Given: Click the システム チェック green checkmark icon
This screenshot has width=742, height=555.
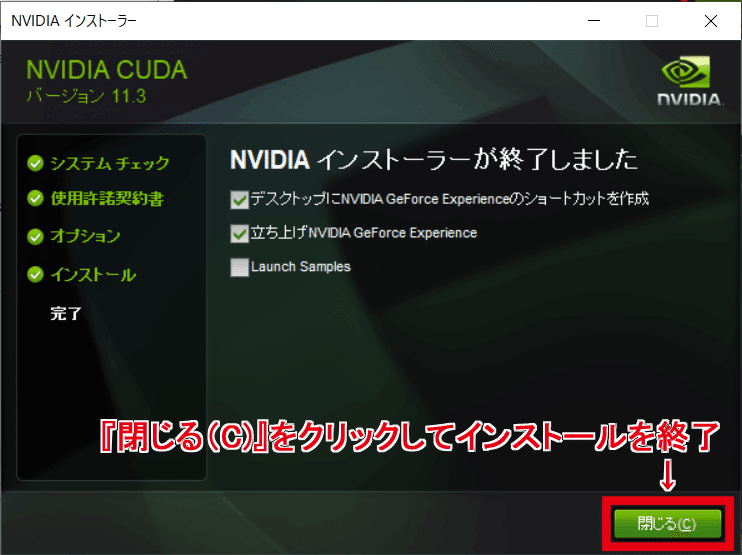Looking at the screenshot, I should (x=35, y=163).
